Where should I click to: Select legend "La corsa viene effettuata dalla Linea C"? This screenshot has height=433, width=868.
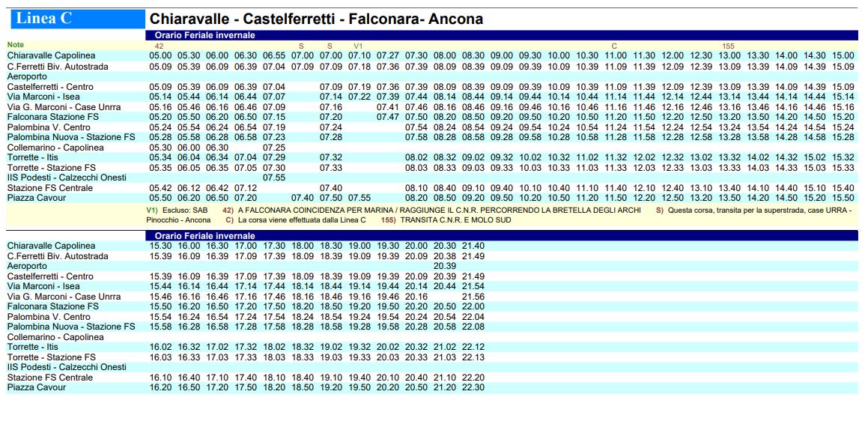303,220
